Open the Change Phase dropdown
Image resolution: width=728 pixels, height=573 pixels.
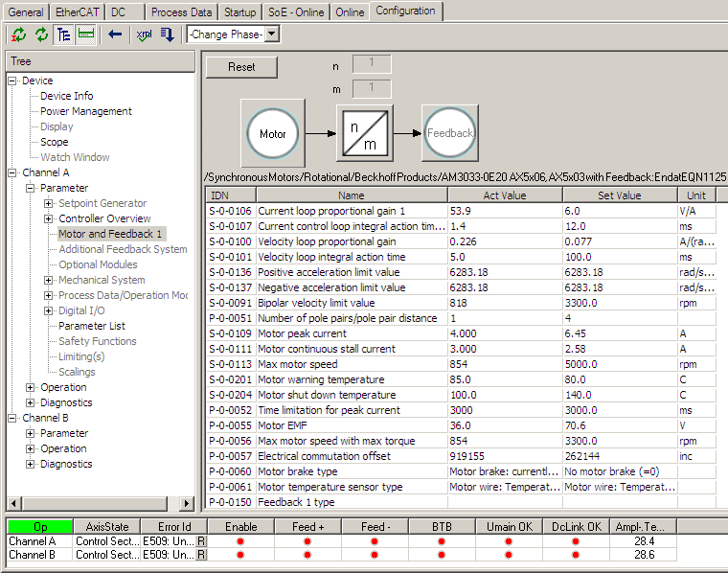click(x=272, y=34)
